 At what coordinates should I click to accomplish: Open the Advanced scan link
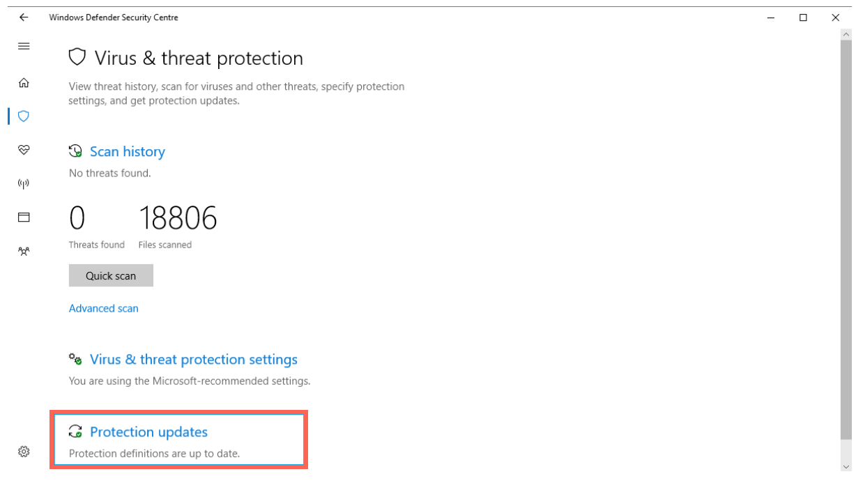(103, 308)
